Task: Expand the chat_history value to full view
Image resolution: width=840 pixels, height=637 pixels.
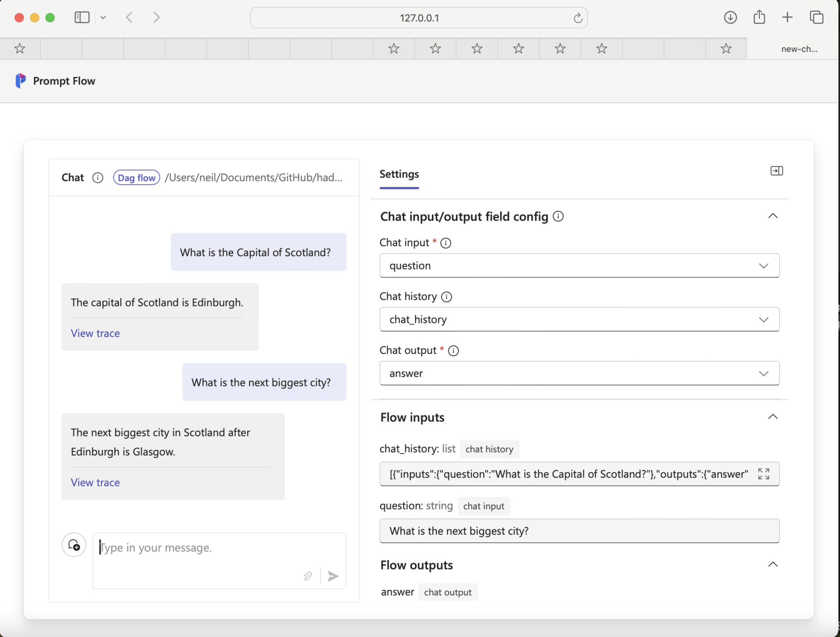Action: point(763,474)
